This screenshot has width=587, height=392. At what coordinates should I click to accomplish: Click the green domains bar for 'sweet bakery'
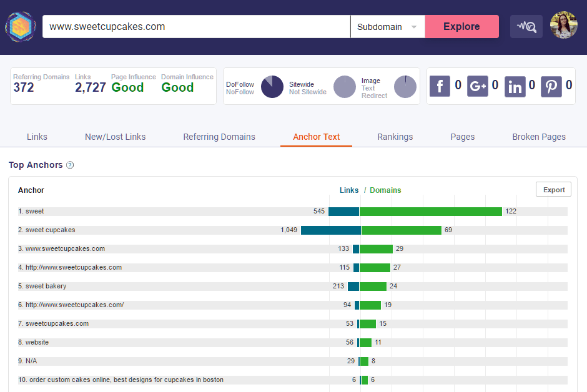point(373,287)
